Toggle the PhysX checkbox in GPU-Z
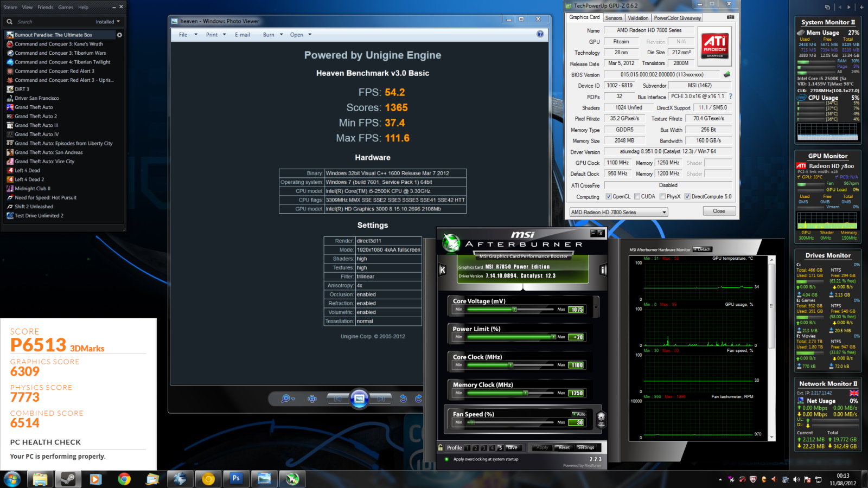 pos(662,196)
